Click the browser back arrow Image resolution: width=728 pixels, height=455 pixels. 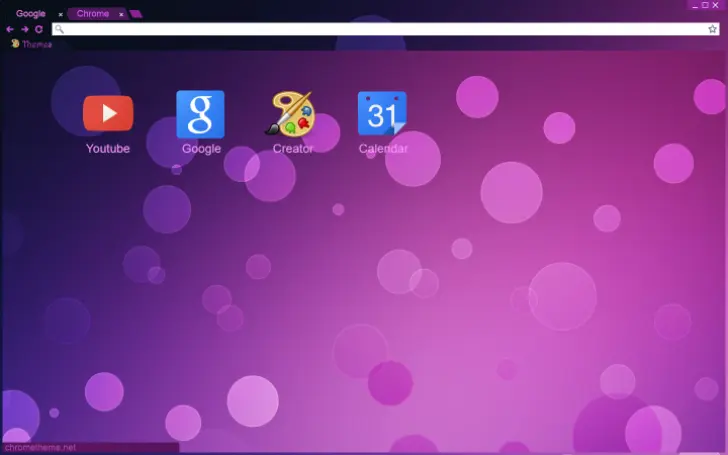[10, 29]
